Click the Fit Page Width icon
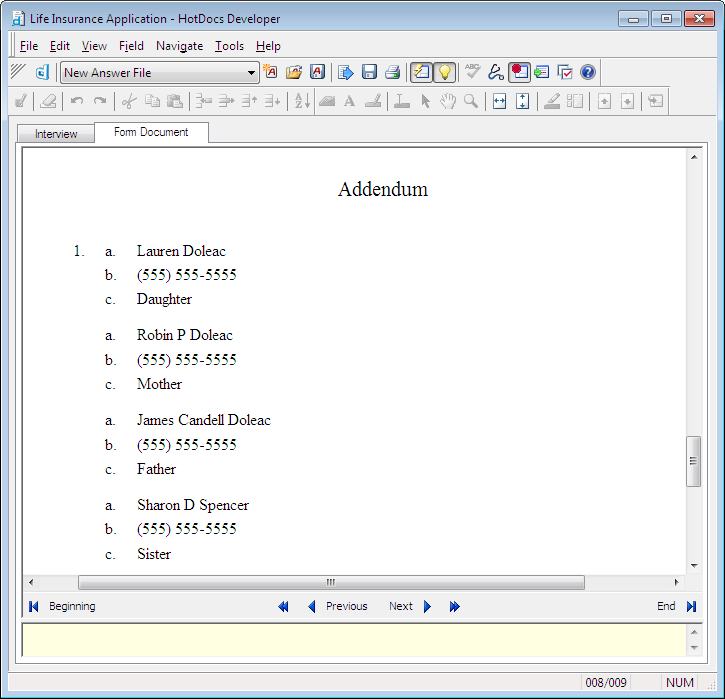 pos(499,101)
